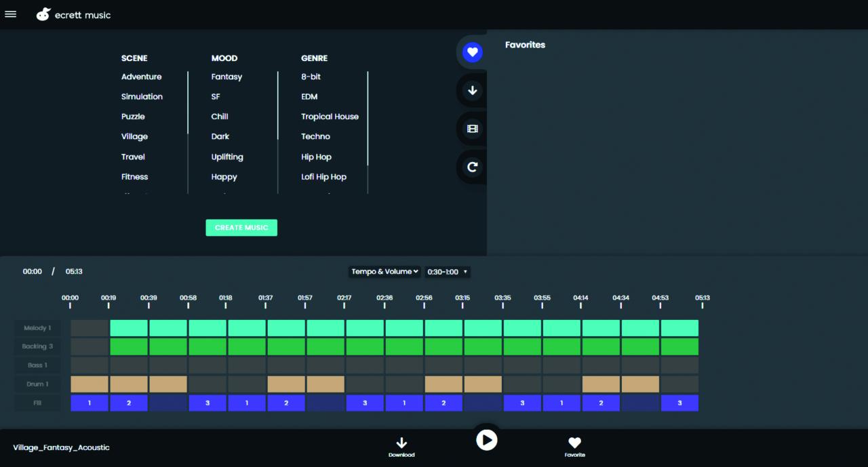The image size is (868, 467).
Task: Click the 00:00 current time display
Action: click(33, 271)
